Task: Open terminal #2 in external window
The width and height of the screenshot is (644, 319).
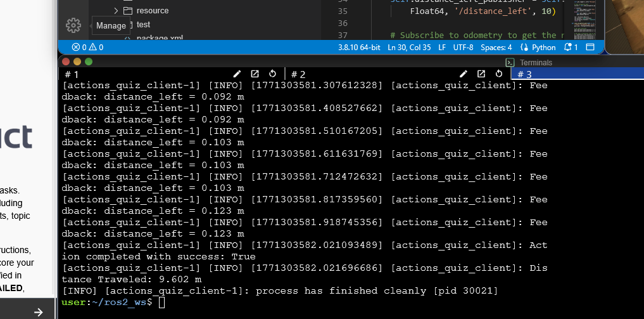Action: point(481,74)
